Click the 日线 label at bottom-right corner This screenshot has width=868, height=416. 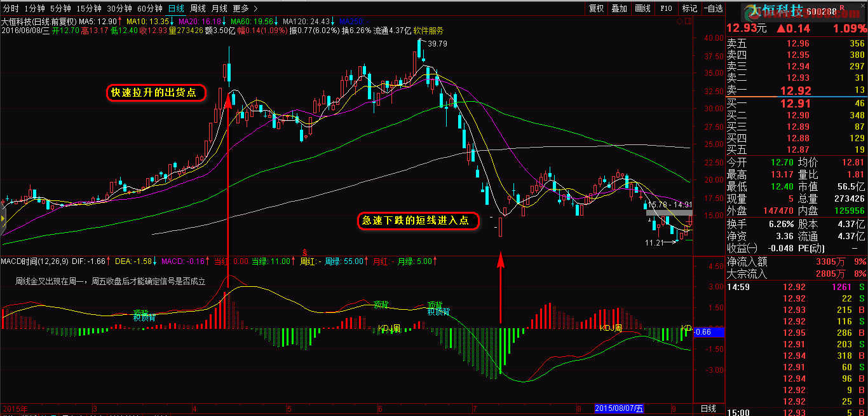pyautogui.click(x=708, y=408)
